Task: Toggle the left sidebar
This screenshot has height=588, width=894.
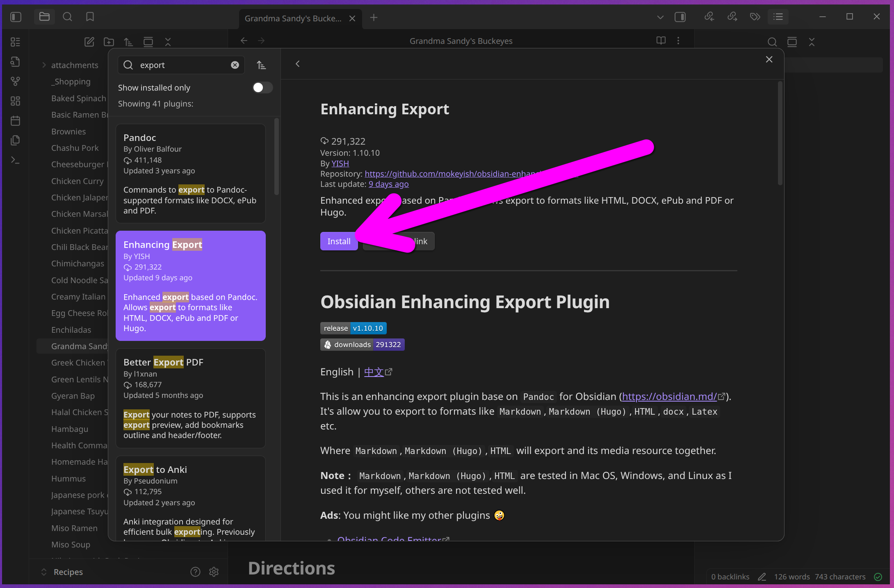Action: coord(16,17)
